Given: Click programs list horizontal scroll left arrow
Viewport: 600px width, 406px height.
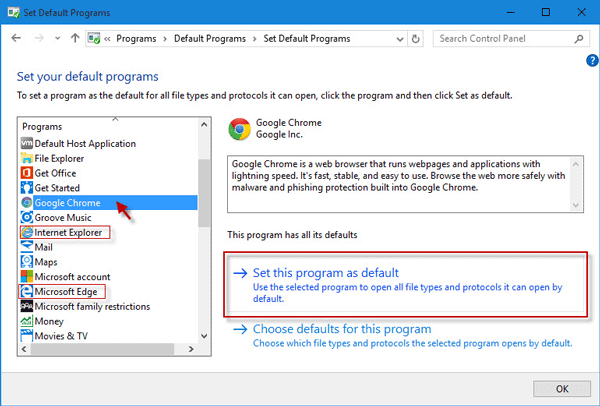Looking at the screenshot, I should pyautogui.click(x=24, y=349).
